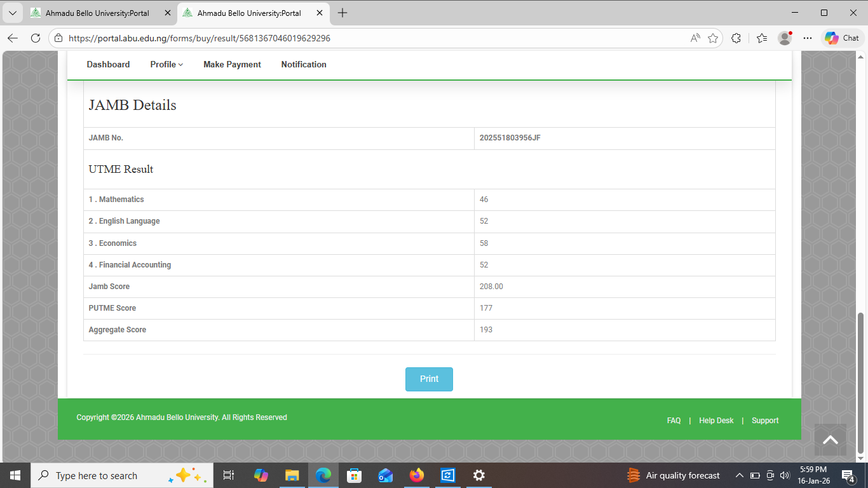Open a new browser tab

tap(342, 13)
